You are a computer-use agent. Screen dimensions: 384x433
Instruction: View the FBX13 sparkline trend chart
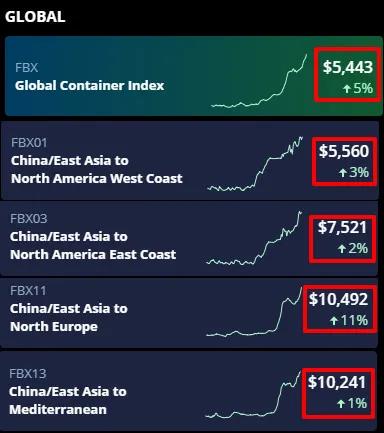[253, 394]
